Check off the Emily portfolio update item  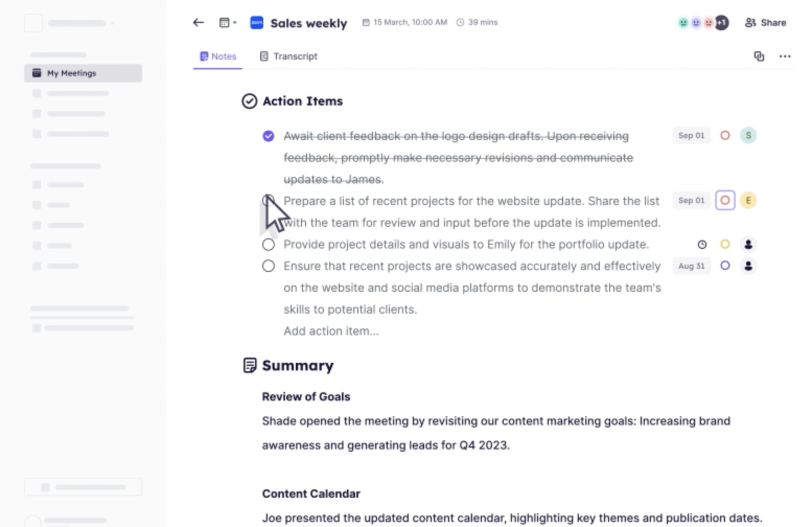pos(268,245)
